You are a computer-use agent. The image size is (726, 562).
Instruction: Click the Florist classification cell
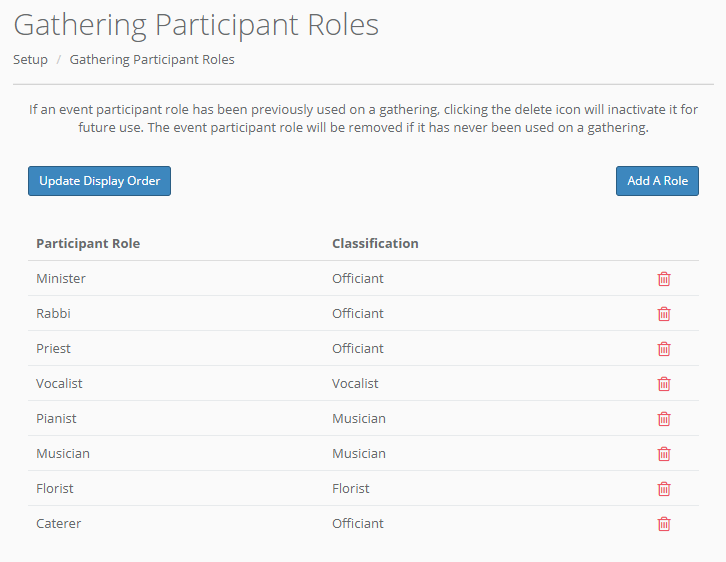[x=351, y=489]
